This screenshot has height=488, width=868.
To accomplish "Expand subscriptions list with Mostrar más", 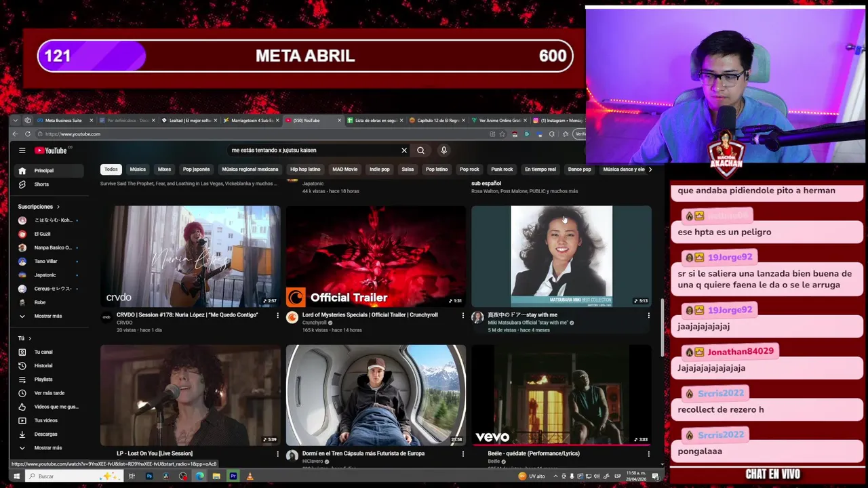I will pyautogui.click(x=47, y=316).
